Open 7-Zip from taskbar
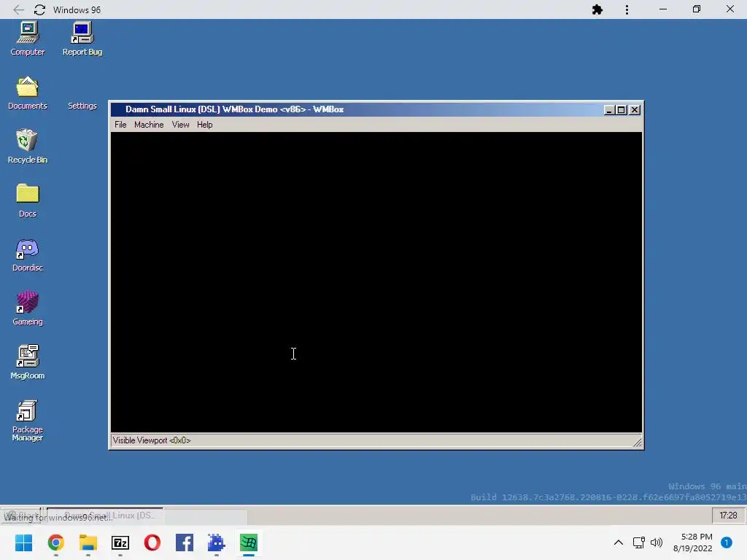Screen dimensions: 747x560 coord(120,542)
